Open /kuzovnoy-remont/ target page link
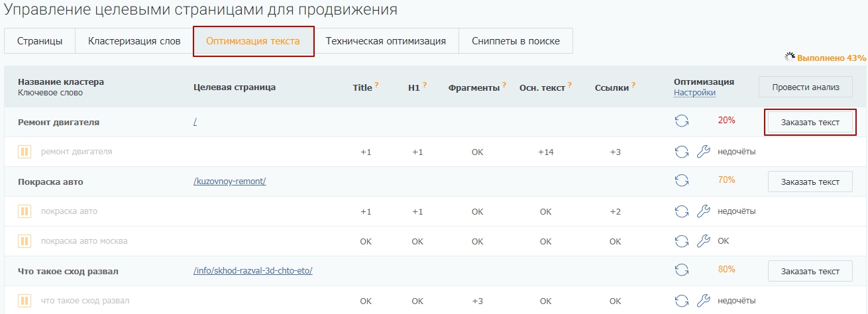This screenshot has height=314, width=868. (x=229, y=181)
